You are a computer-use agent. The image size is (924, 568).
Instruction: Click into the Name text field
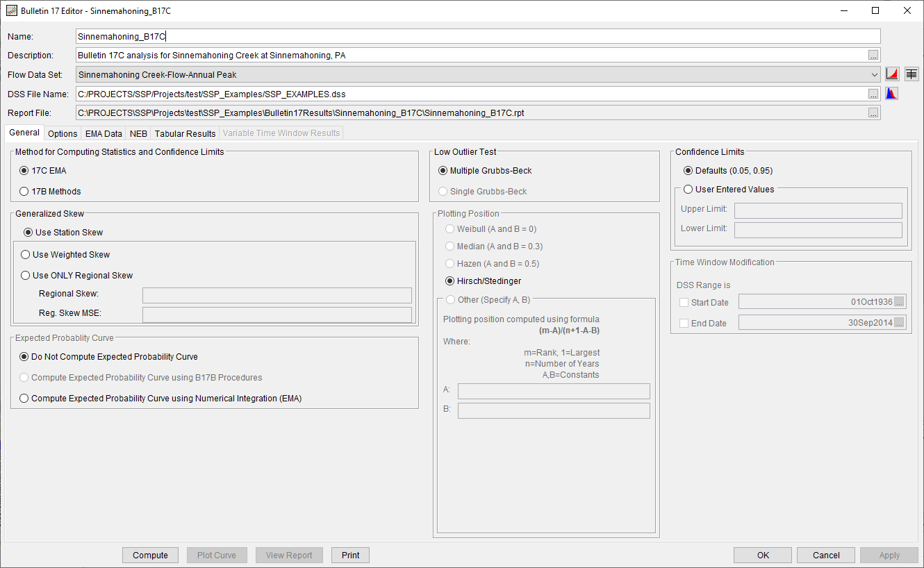478,36
